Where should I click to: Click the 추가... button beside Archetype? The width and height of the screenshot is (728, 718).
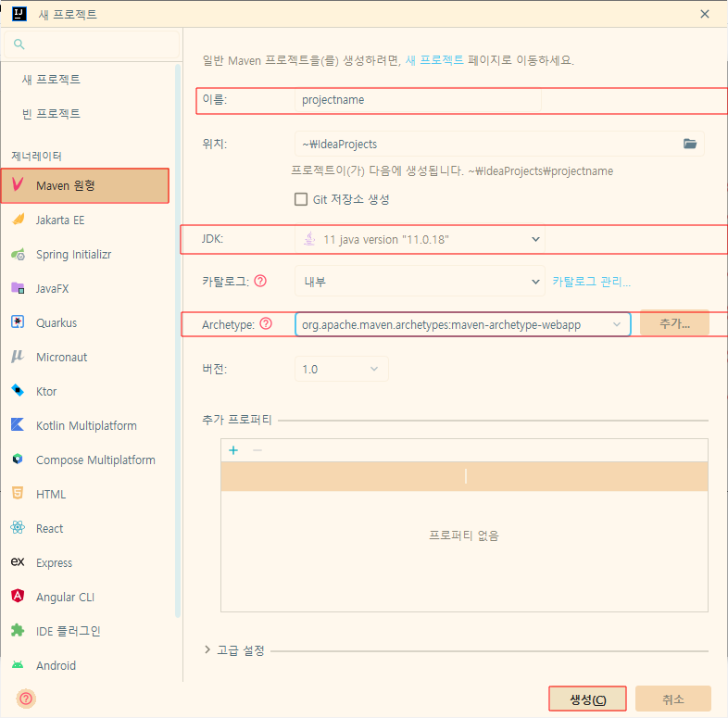coord(674,322)
